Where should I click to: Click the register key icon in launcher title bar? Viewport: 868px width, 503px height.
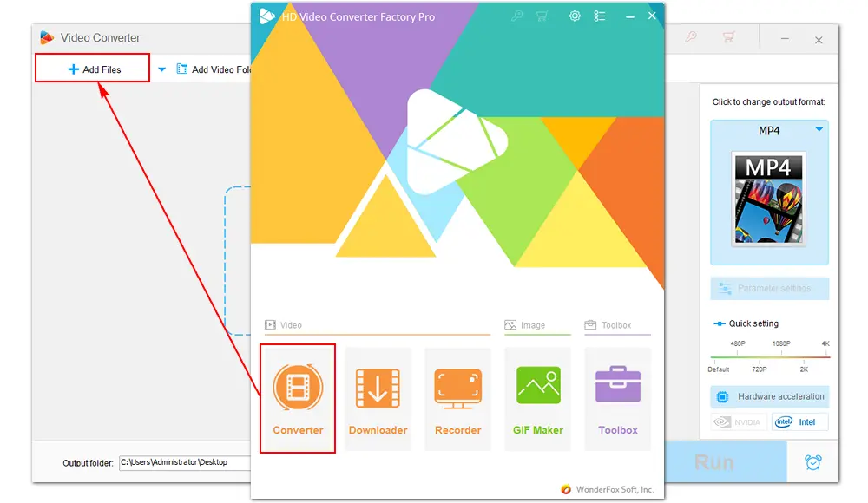tap(517, 16)
